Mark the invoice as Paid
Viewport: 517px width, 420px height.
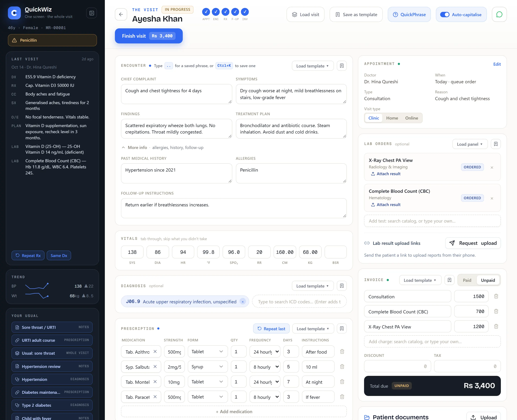(x=467, y=280)
